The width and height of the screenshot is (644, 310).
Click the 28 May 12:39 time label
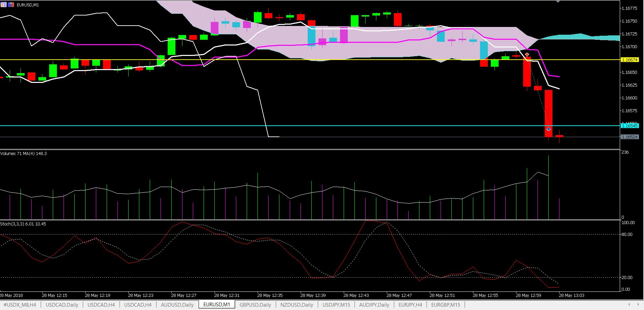click(313, 296)
